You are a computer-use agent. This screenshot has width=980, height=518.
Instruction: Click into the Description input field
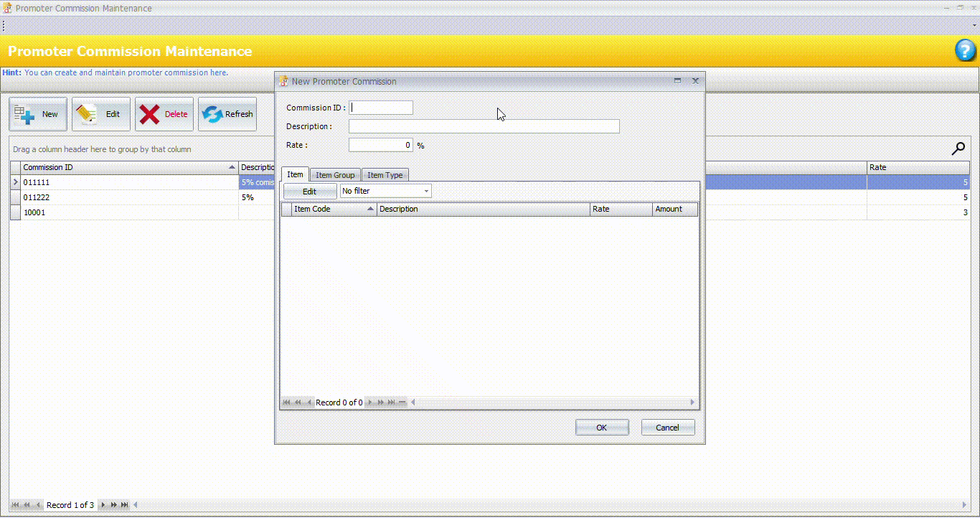coord(484,126)
